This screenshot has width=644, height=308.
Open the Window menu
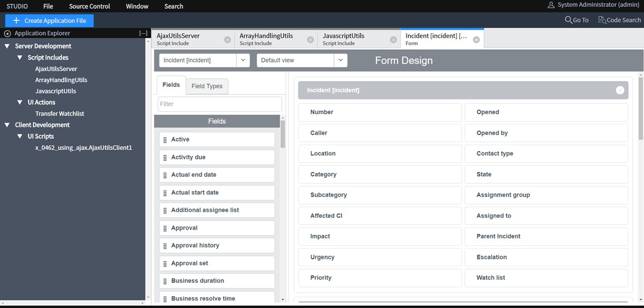pos(137,6)
